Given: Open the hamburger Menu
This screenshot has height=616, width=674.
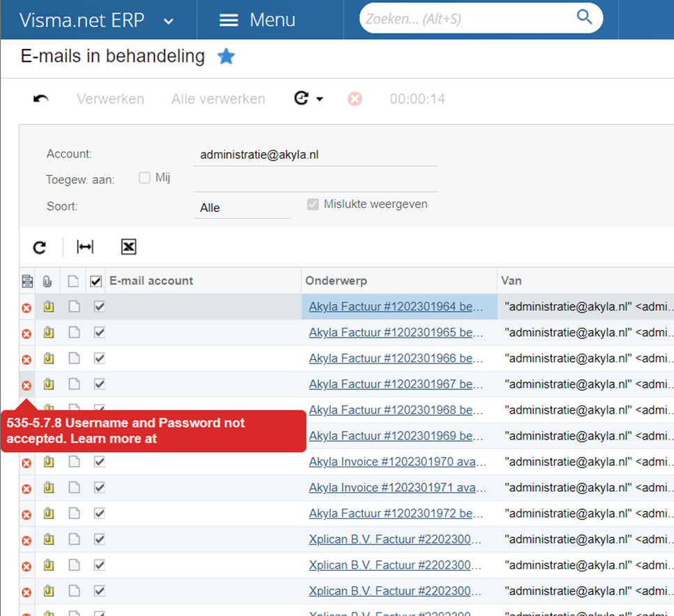Looking at the screenshot, I should point(257,20).
